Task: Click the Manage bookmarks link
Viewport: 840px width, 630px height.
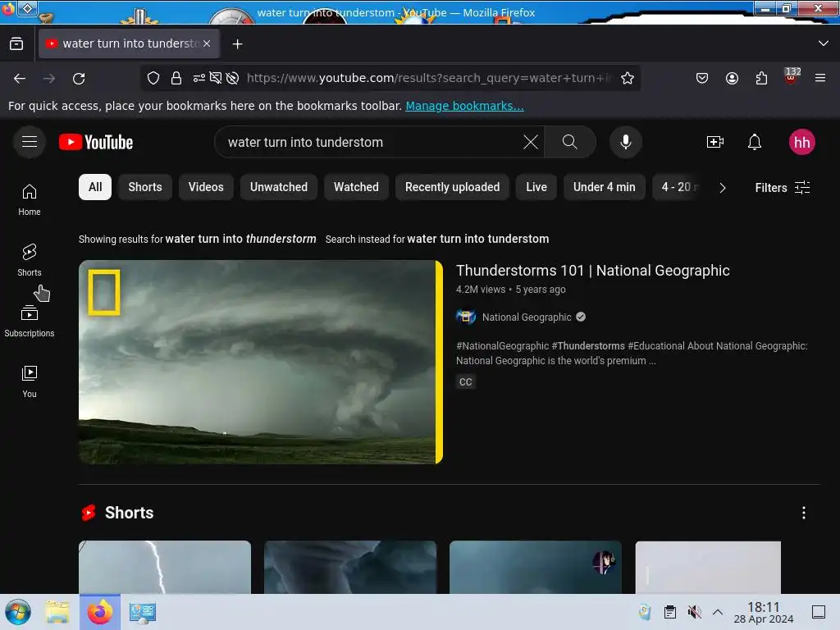Action: [464, 106]
